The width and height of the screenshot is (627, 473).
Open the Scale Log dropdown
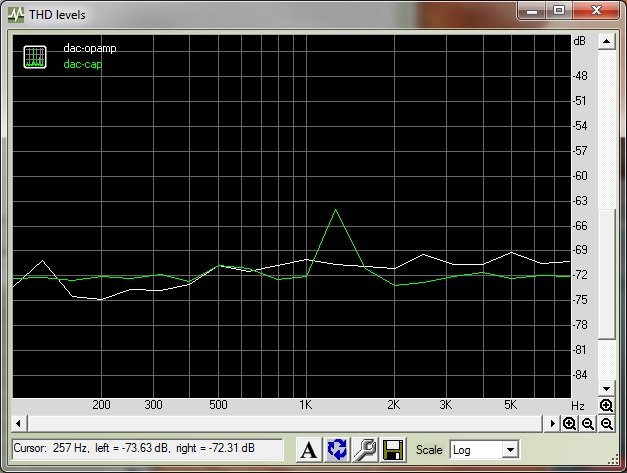[510, 450]
